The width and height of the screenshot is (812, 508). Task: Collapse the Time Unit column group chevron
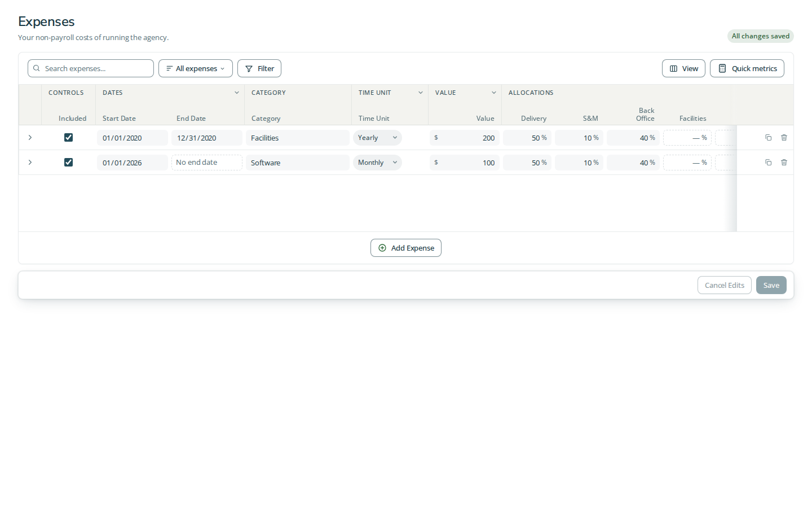pyautogui.click(x=421, y=93)
